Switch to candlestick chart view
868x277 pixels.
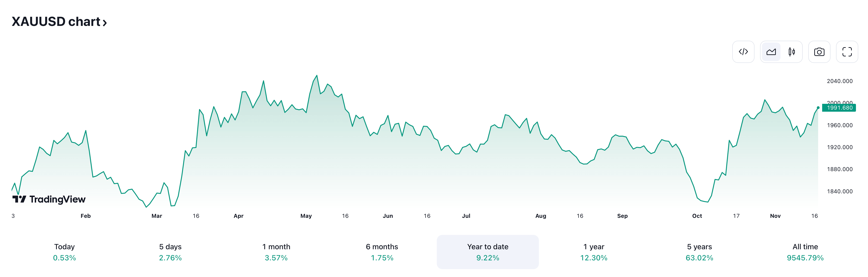coord(792,52)
